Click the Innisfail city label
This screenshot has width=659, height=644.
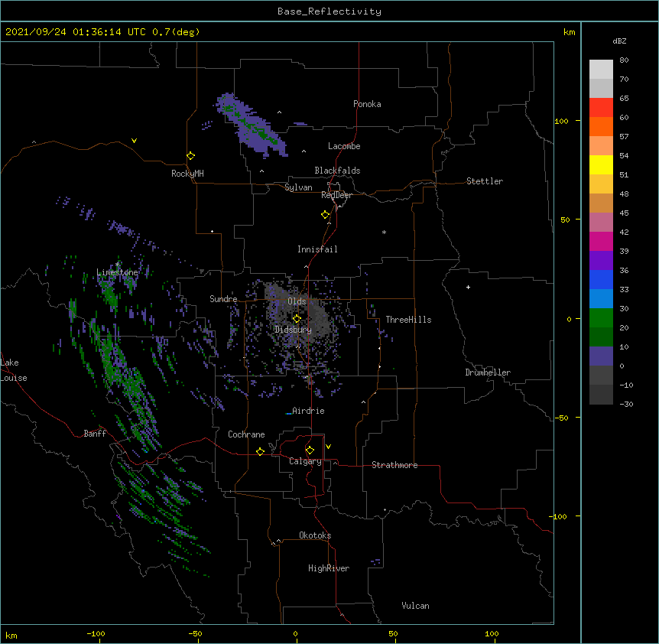pyautogui.click(x=317, y=249)
